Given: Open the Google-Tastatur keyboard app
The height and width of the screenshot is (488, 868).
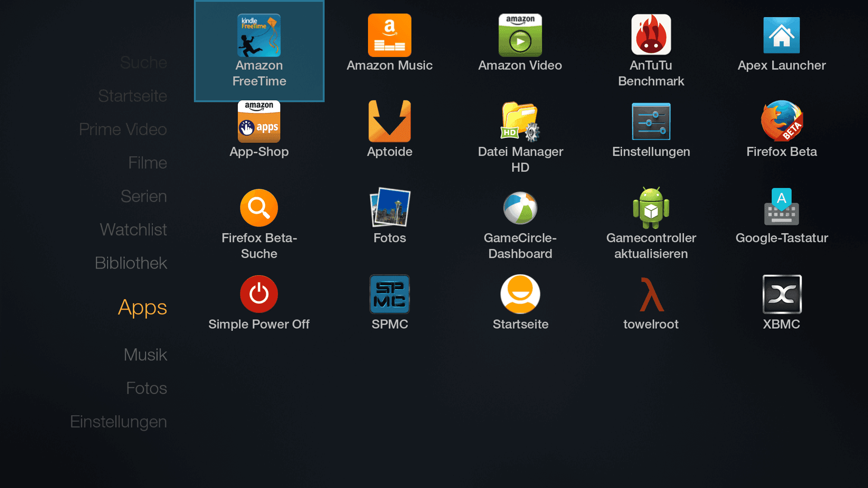Looking at the screenshot, I should coord(781,208).
